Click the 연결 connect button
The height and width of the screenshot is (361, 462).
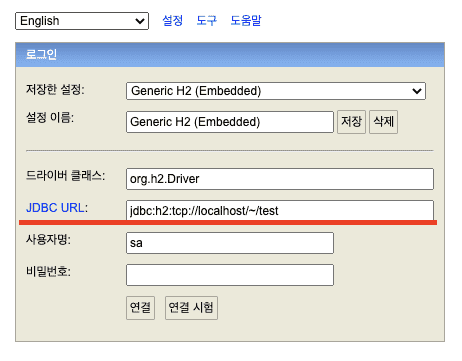tap(140, 308)
